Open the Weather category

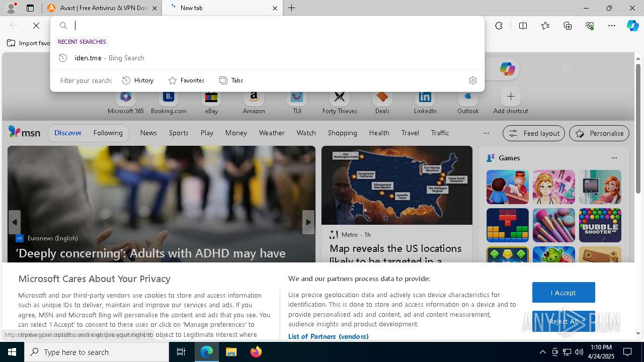click(x=272, y=133)
